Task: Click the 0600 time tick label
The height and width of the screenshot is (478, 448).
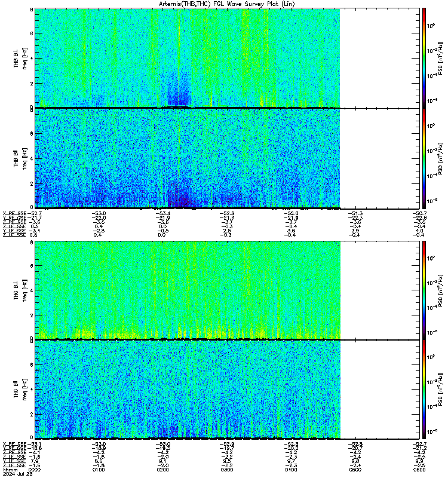Action: pyautogui.click(x=419, y=470)
